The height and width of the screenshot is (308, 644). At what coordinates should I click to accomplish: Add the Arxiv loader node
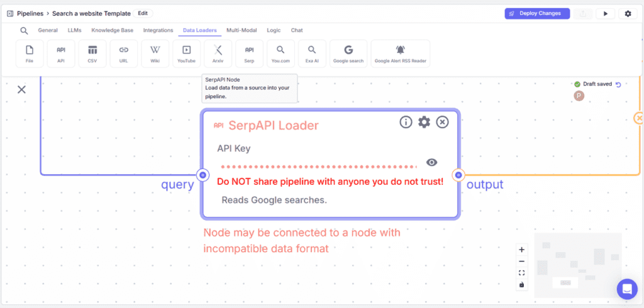[x=218, y=53]
